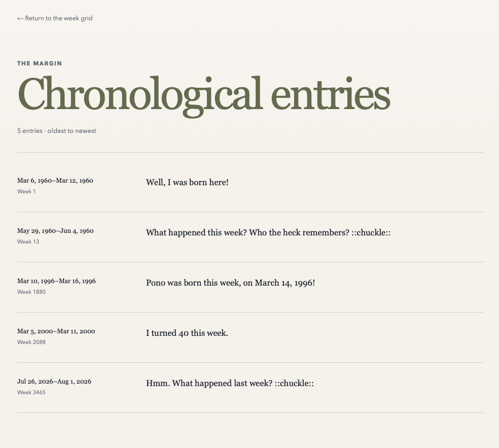Click the Week 13 label
499x448 pixels.
click(x=28, y=242)
